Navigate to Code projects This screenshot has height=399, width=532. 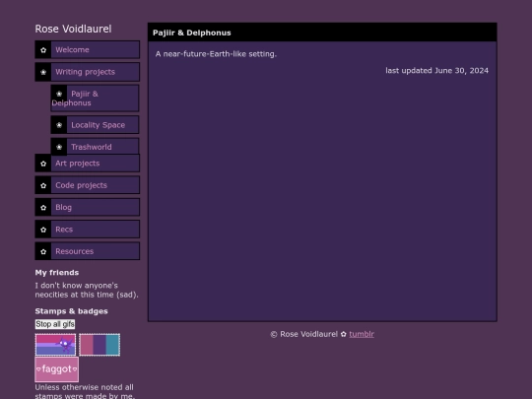[88, 185]
